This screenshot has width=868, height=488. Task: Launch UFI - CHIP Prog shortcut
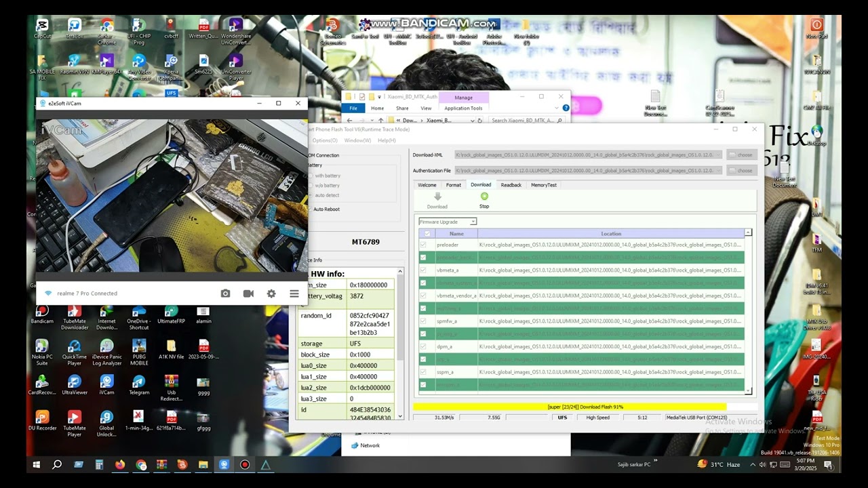tap(139, 31)
